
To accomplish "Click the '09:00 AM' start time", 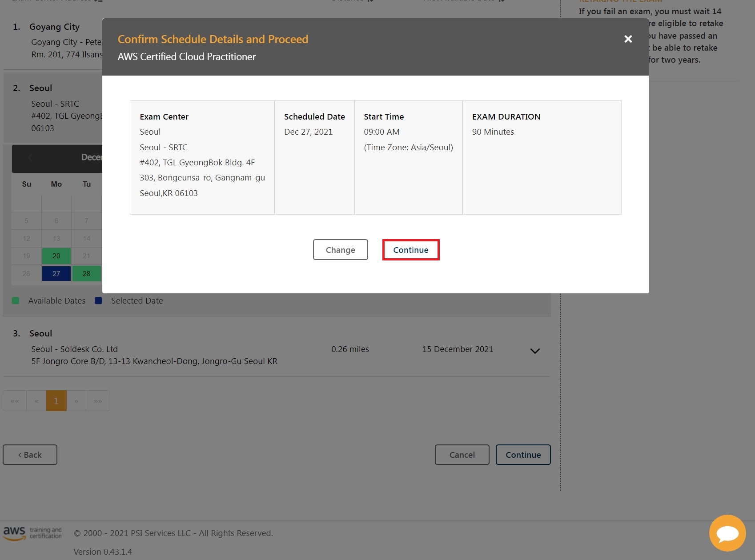I will click(x=382, y=132).
